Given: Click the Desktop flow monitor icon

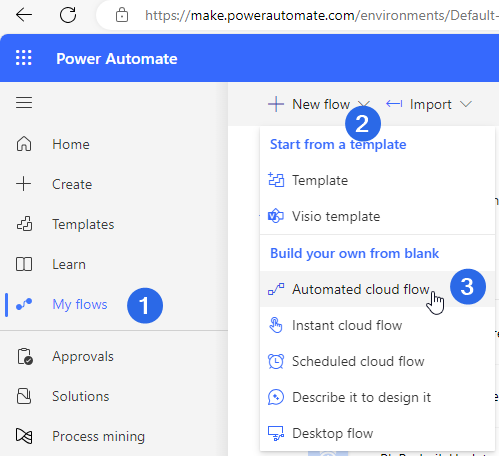Looking at the screenshot, I should [x=276, y=433].
